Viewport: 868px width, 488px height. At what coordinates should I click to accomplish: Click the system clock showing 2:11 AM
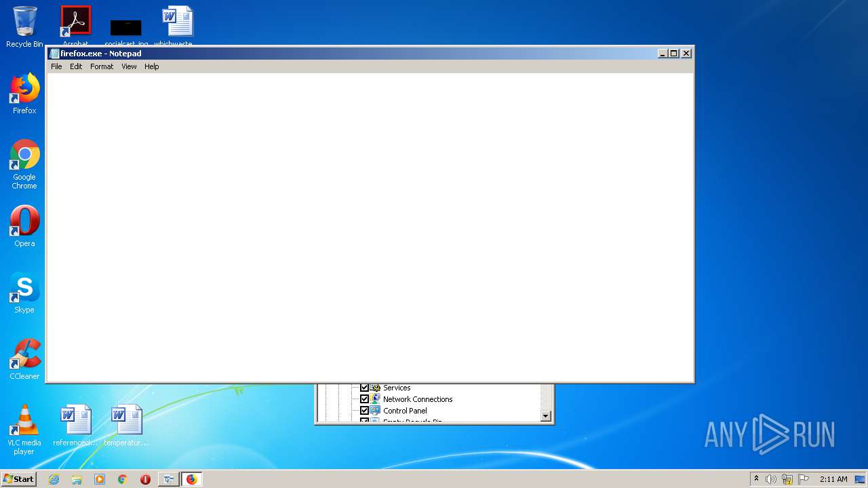[x=833, y=479]
